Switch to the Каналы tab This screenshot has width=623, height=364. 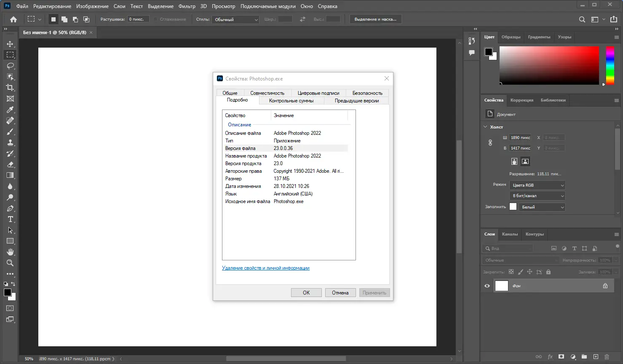pos(510,234)
